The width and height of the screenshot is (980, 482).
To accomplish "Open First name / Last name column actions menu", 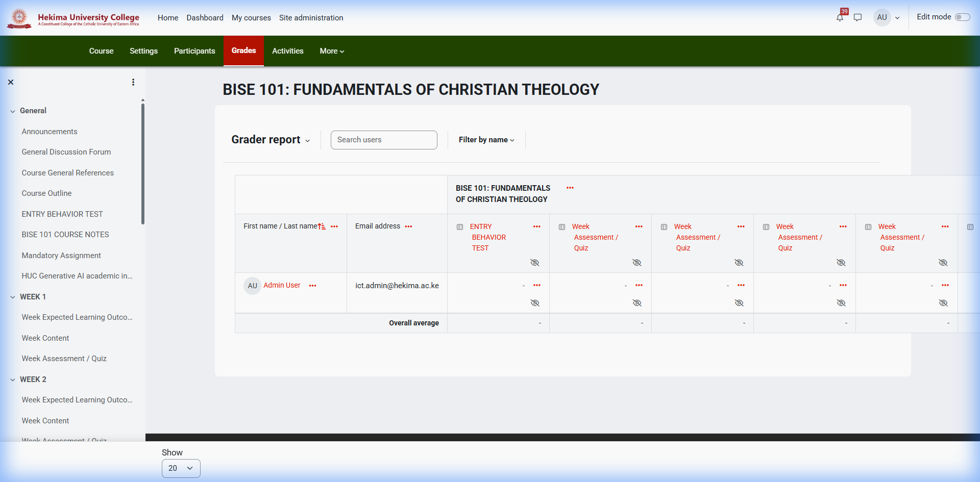I will coord(334,226).
